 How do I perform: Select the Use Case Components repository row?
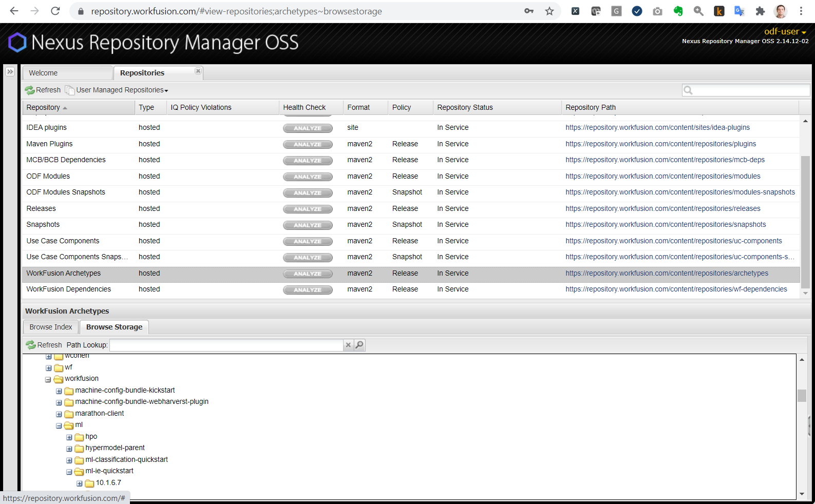[411, 241]
